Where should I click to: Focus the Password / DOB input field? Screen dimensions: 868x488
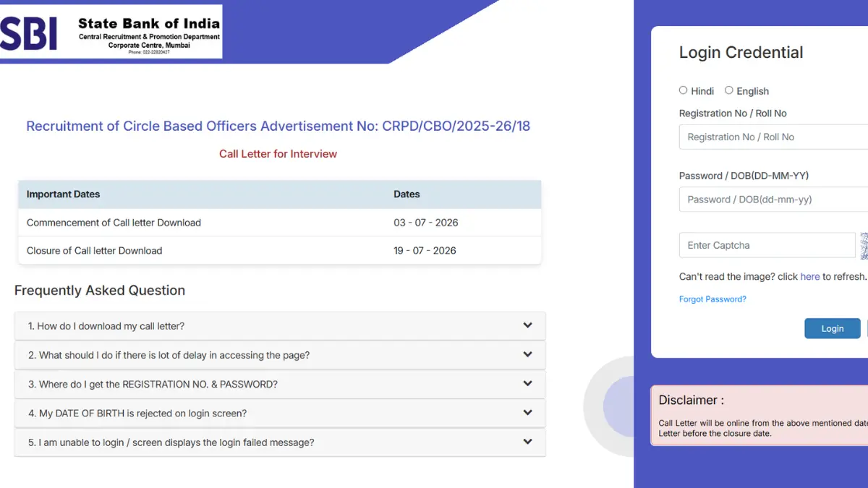click(773, 200)
